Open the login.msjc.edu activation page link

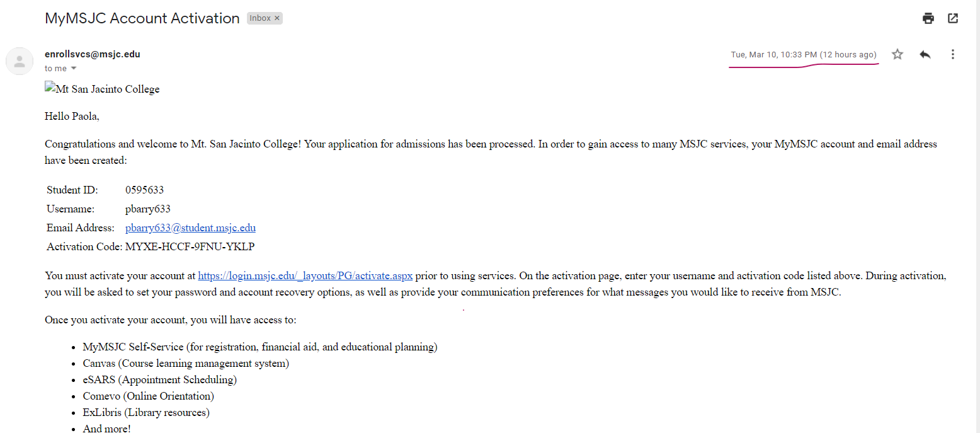[x=305, y=275]
